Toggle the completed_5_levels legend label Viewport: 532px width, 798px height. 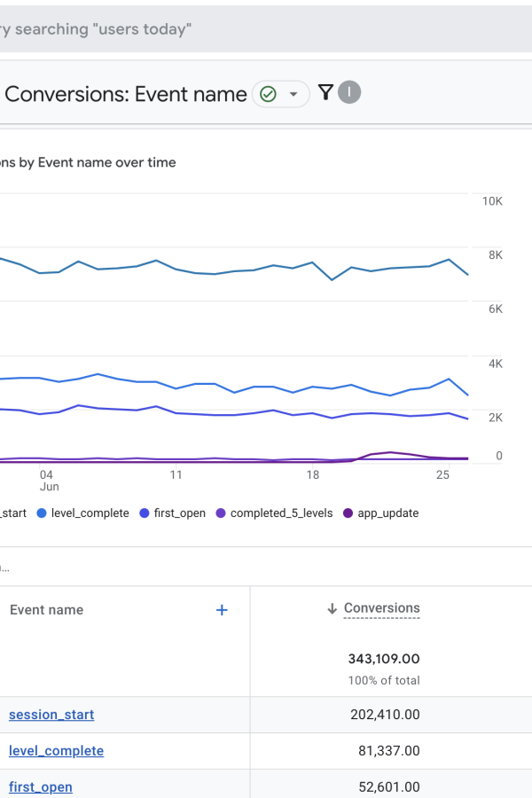tap(282, 513)
